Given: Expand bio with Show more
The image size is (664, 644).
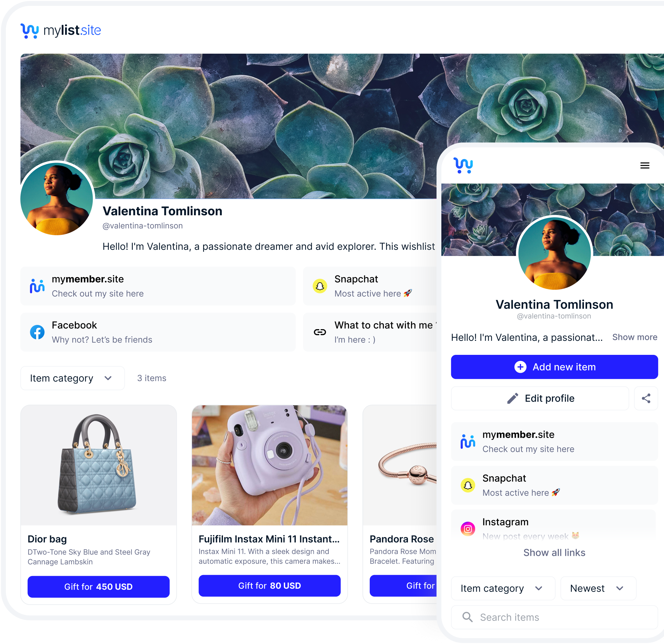Looking at the screenshot, I should click(x=634, y=337).
